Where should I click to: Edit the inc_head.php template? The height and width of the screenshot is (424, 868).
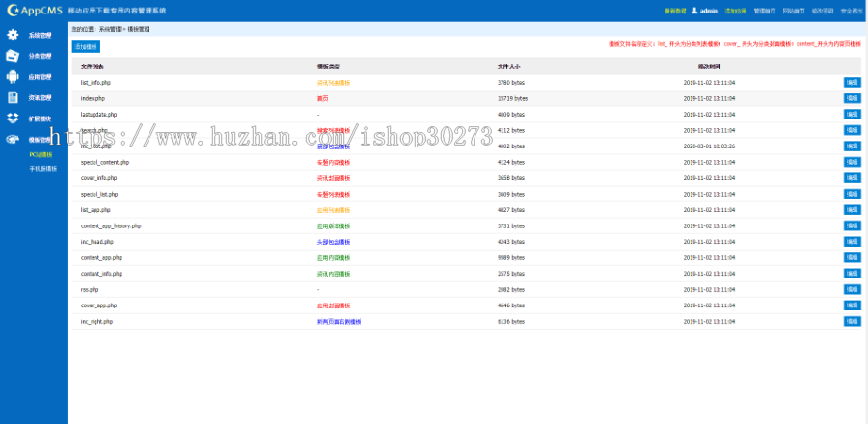[852, 242]
